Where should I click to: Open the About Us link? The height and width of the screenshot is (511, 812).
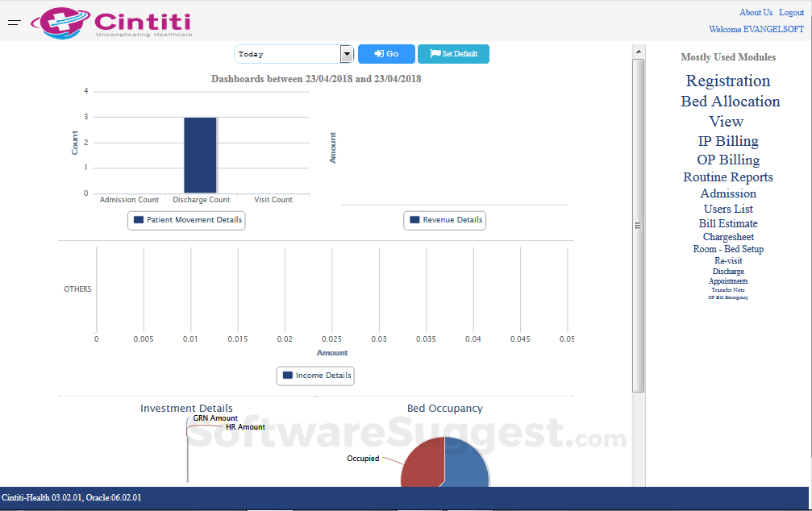click(756, 12)
